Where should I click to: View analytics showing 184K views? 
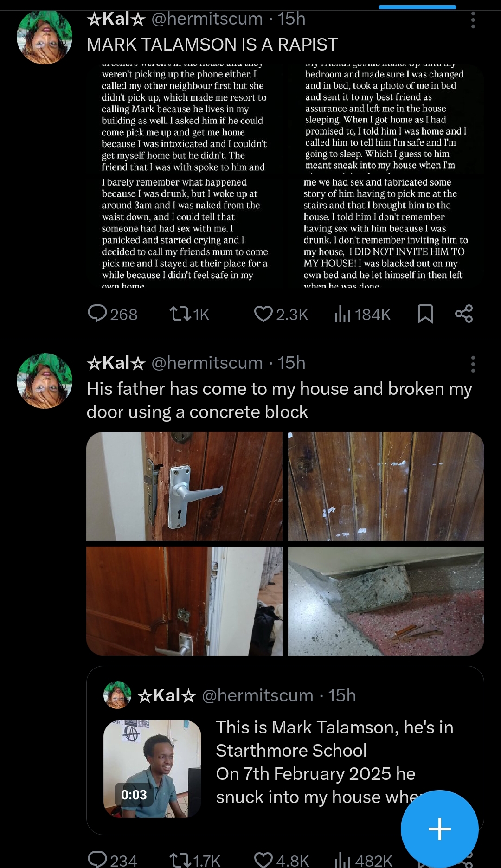pyautogui.click(x=362, y=314)
